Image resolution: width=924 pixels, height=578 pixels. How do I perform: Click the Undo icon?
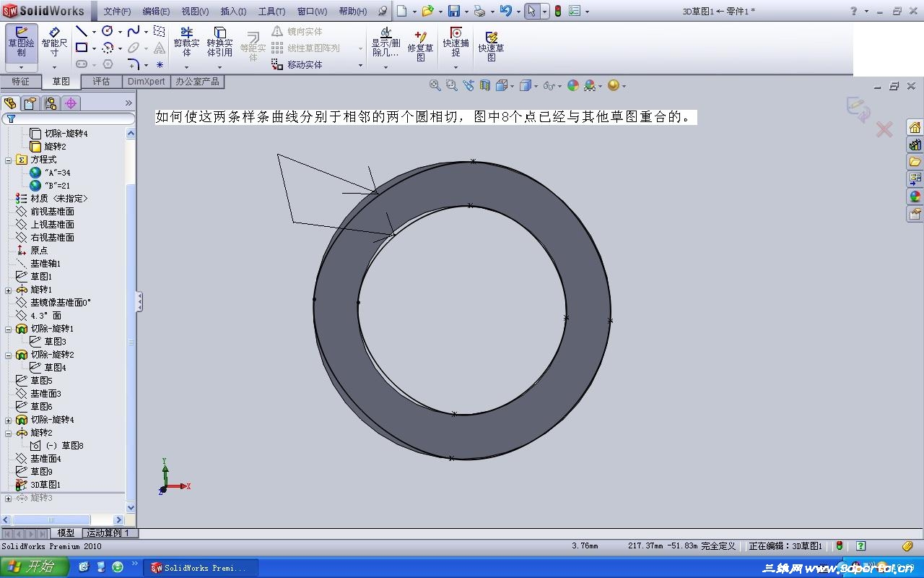(505, 11)
